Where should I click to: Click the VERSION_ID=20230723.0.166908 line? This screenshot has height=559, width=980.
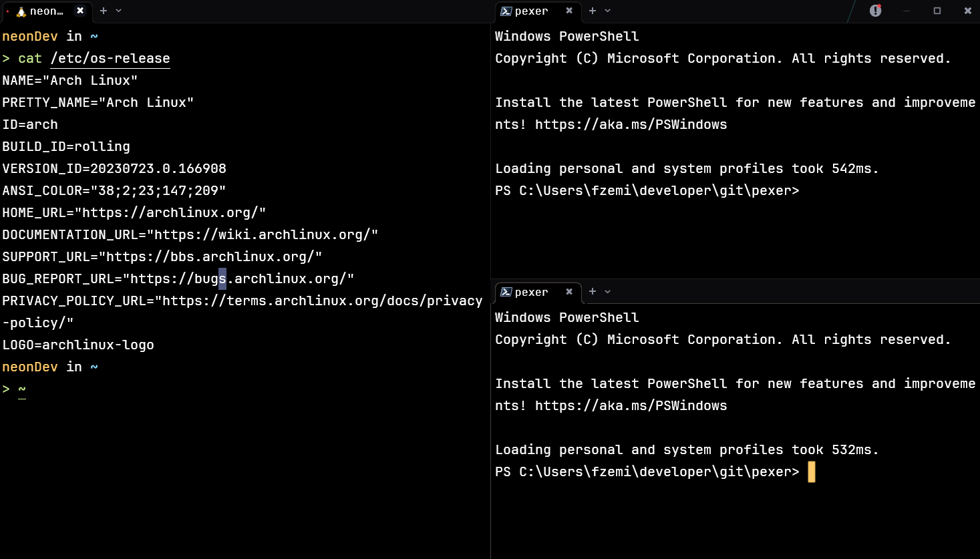(x=114, y=169)
